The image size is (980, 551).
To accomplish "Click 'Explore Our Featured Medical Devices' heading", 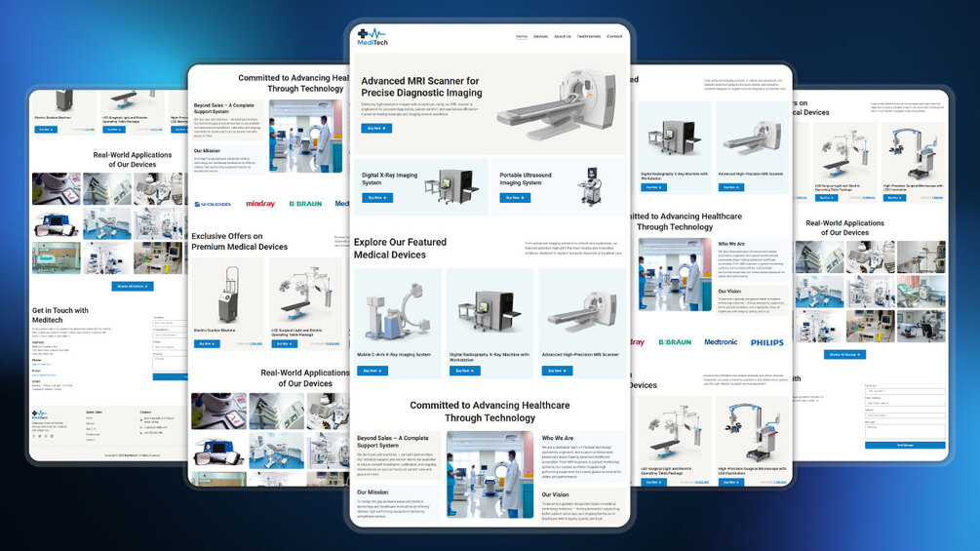I will point(400,248).
